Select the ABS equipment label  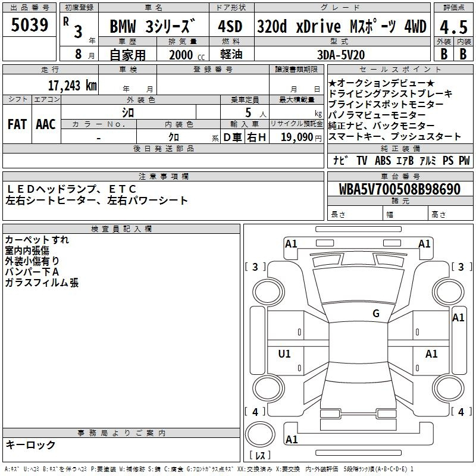(x=383, y=161)
